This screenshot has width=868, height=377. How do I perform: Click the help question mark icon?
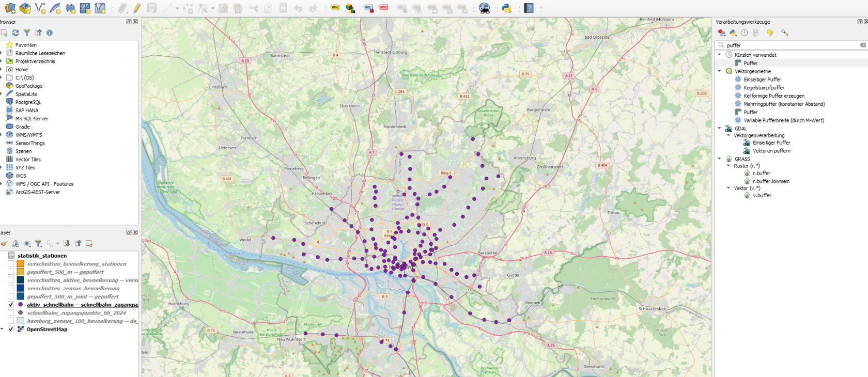coord(529,8)
